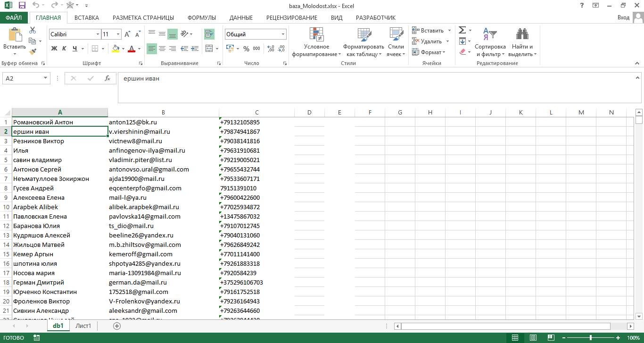Toggle underline (Ч) formatting
Screen dimensions: 644x343
click(75, 49)
